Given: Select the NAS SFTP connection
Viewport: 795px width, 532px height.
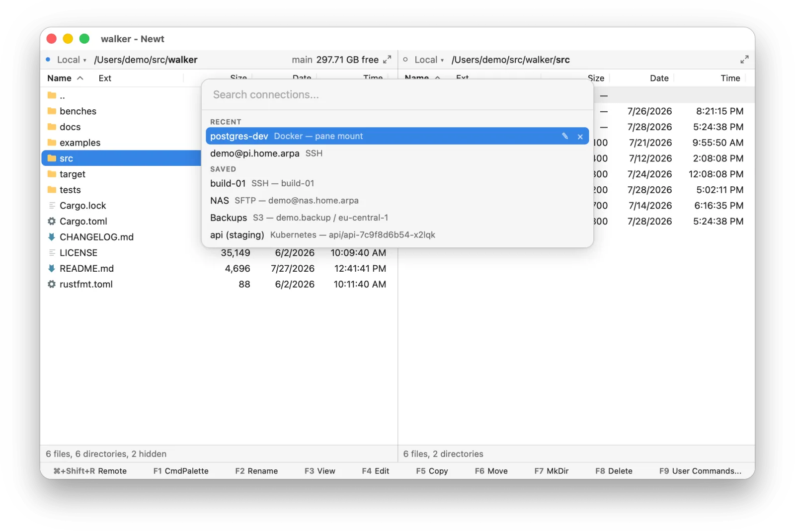Looking at the screenshot, I should click(397, 201).
